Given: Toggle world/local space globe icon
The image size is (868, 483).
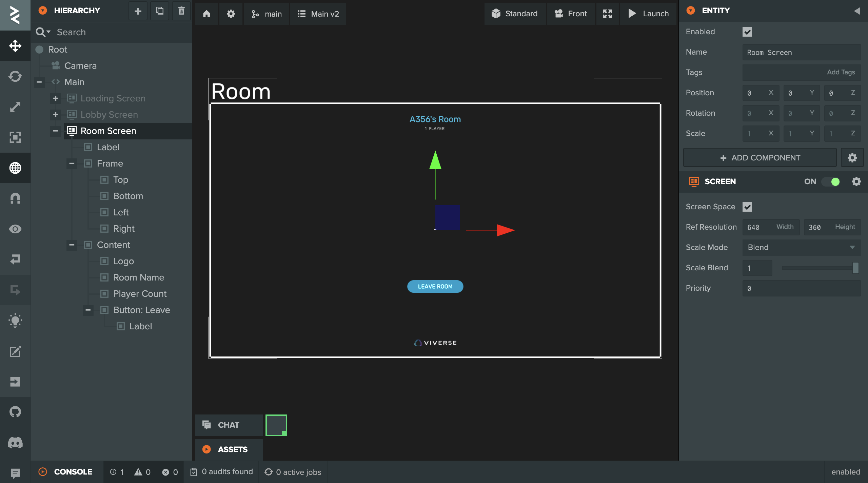Looking at the screenshot, I should click(15, 168).
